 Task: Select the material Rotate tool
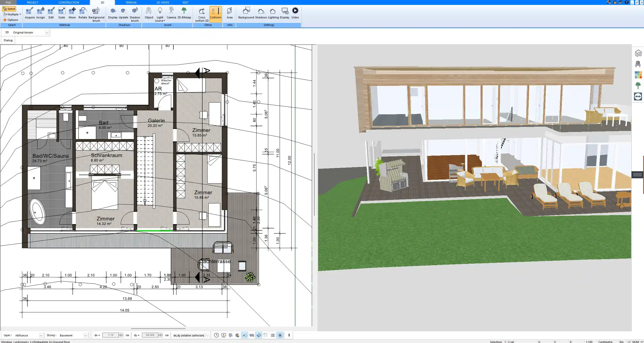point(83,13)
